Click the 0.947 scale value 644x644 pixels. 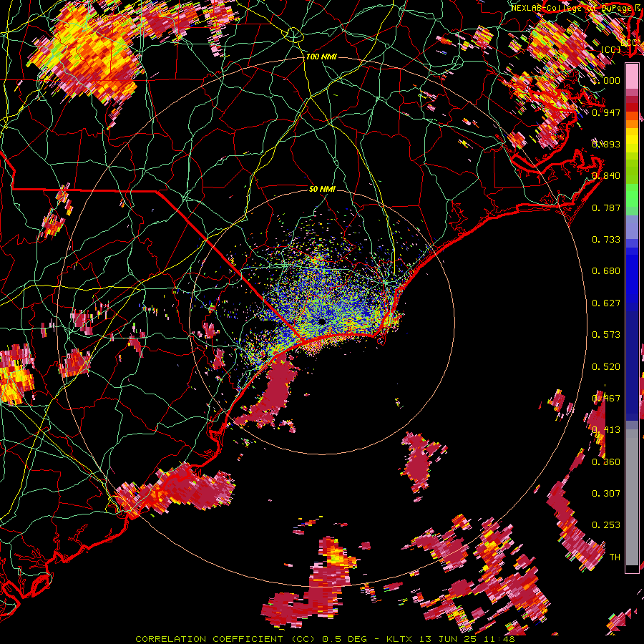(606, 112)
